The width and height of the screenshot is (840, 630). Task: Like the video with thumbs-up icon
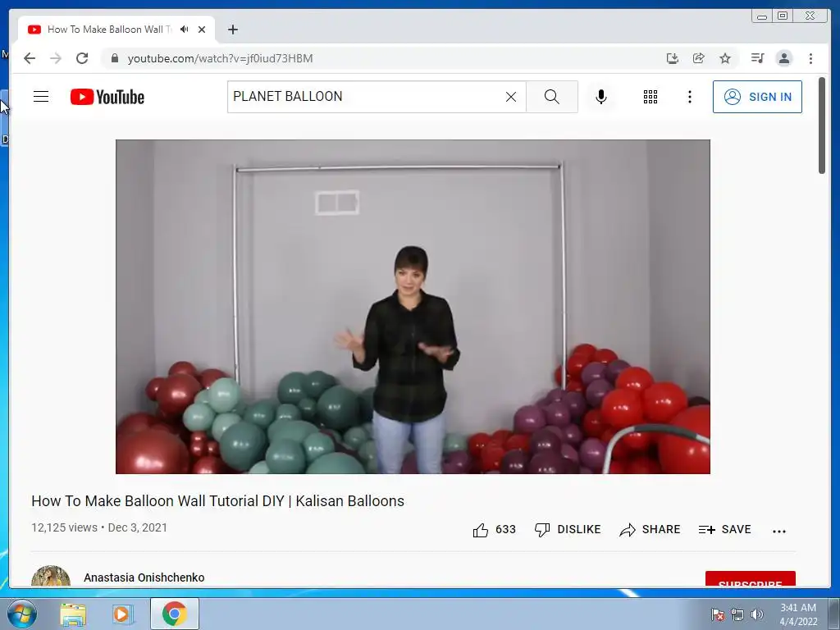click(481, 530)
